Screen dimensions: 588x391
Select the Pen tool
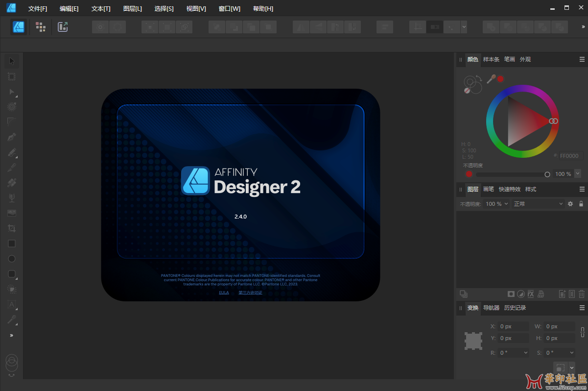(x=12, y=137)
